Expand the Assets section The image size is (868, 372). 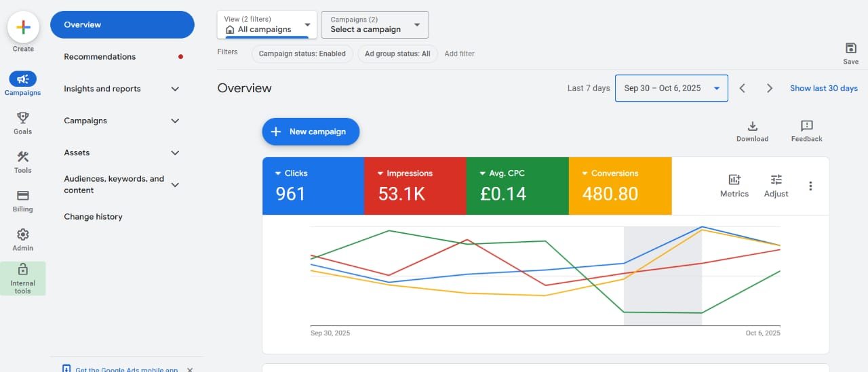[x=175, y=153]
